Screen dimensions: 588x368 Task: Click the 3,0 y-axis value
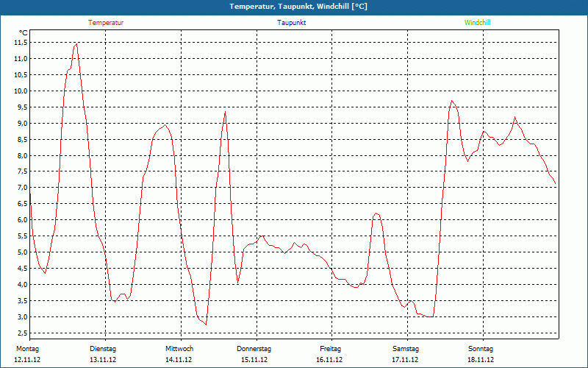[22, 316]
